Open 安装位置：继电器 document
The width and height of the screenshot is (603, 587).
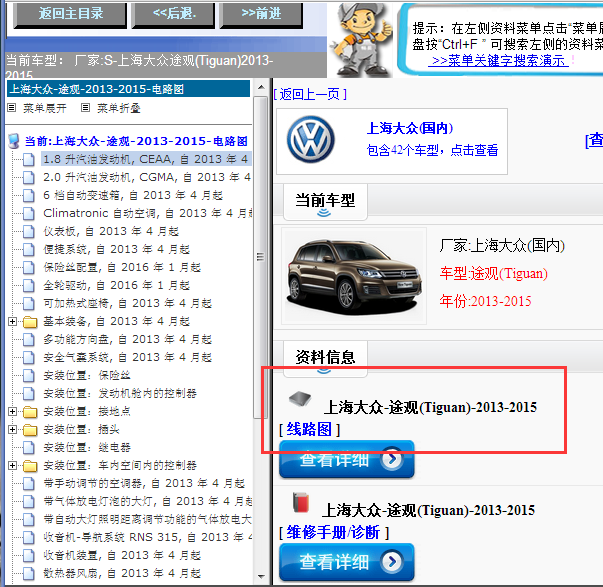[87, 447]
